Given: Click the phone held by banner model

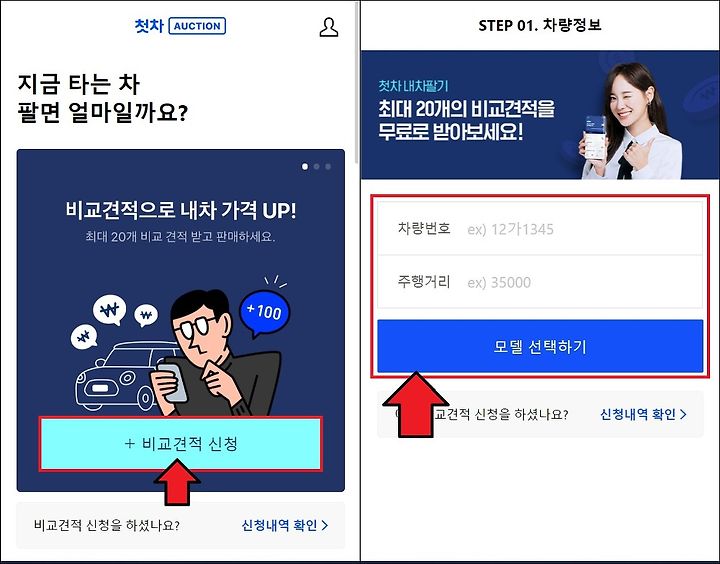Looking at the screenshot, I should tap(594, 138).
